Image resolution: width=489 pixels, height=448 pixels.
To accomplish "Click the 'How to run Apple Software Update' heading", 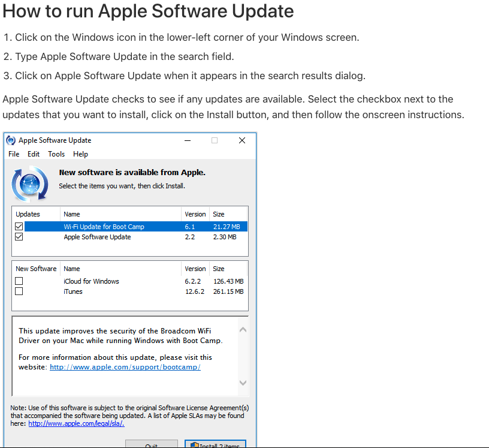I will pos(148,11).
